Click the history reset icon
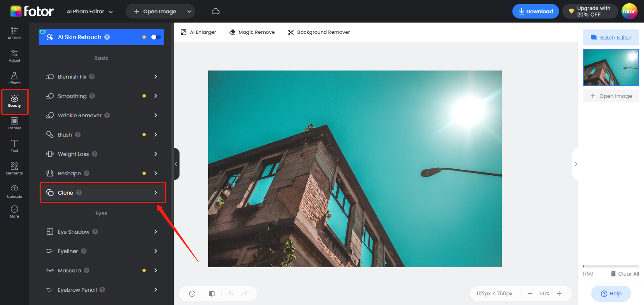Screen dimensions: 644x305 pos(192,294)
